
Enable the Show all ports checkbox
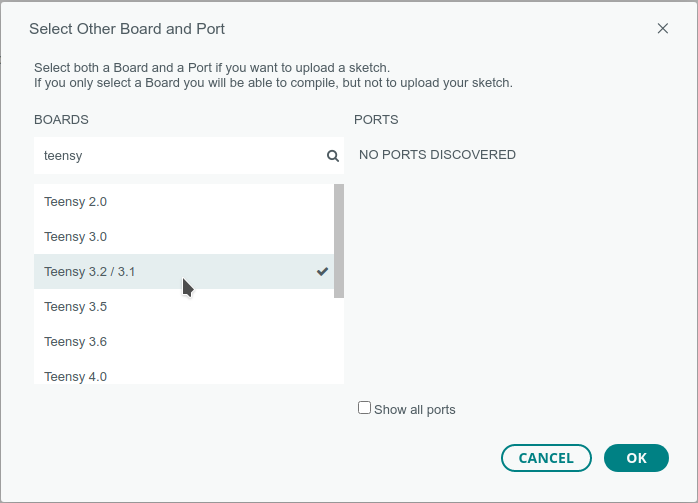pyautogui.click(x=364, y=408)
